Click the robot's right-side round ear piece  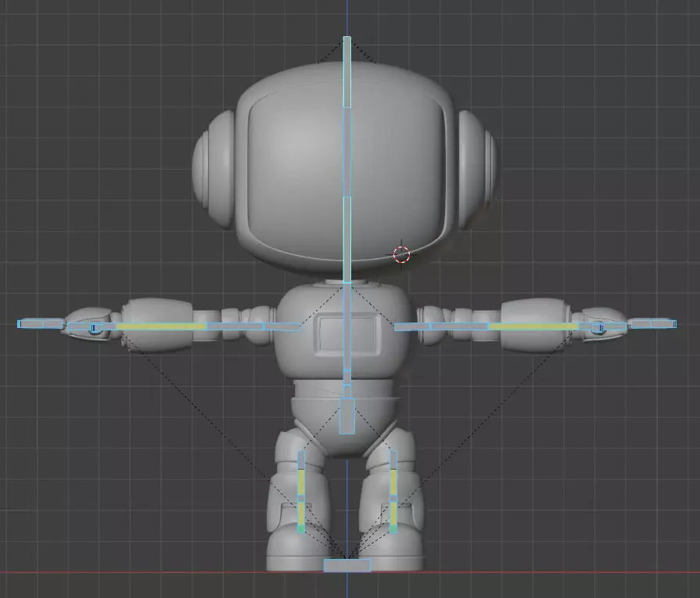pos(477,170)
